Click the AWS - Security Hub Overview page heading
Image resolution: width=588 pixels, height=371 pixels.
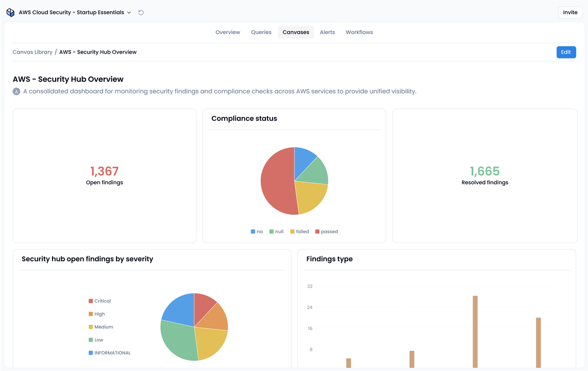[x=68, y=79]
